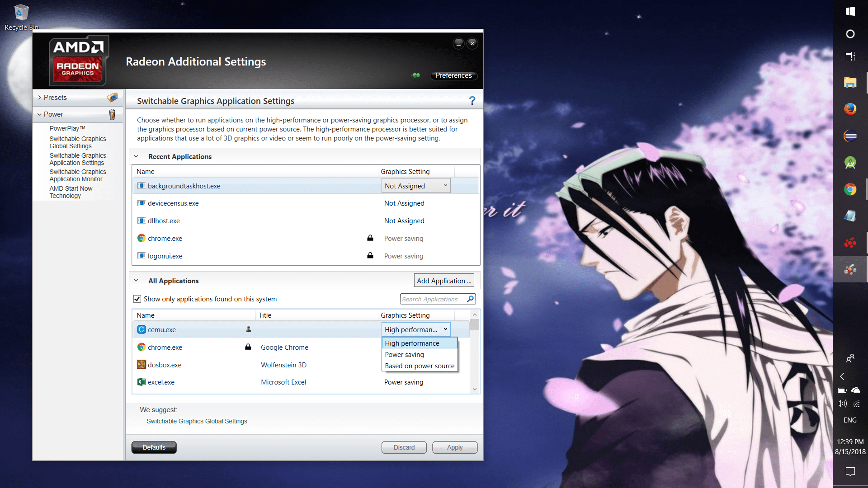Choose Based on power source for cemu.exe
Image resolution: width=868 pixels, height=488 pixels.
point(419,366)
